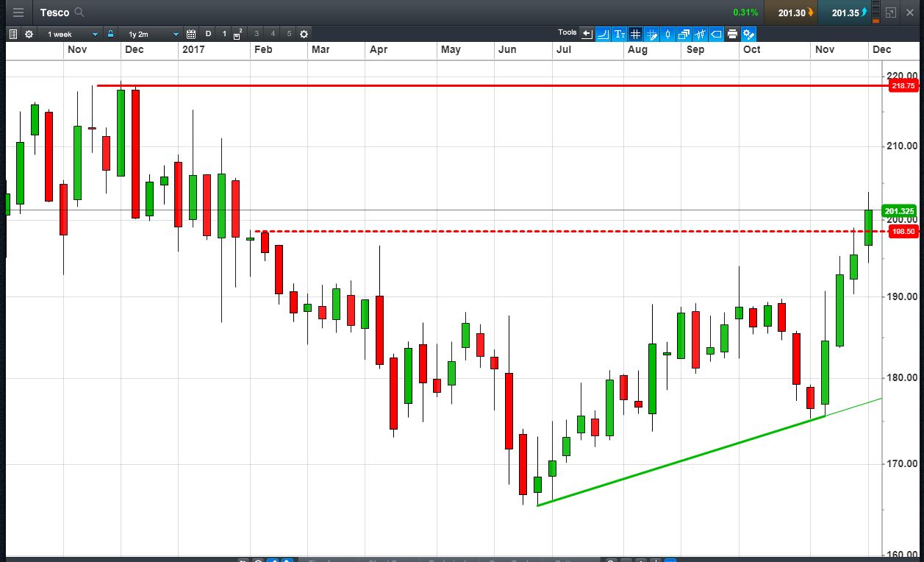924x562 pixels.
Task: Click the Sep label on time axis
Action: point(695,49)
